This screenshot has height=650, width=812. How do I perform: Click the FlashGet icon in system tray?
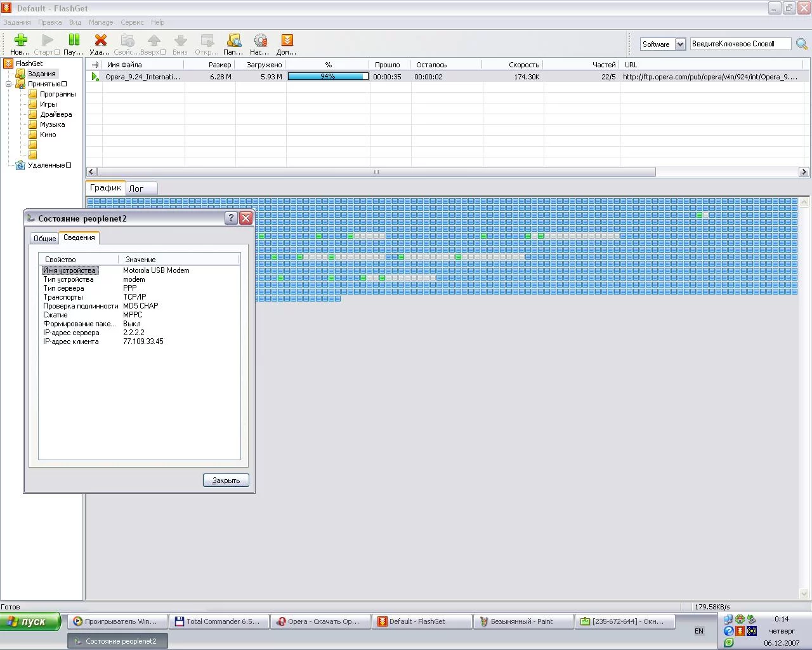(x=740, y=631)
